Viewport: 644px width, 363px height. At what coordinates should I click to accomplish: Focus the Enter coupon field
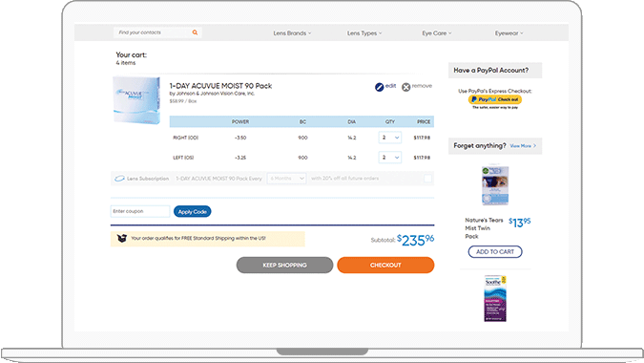(140, 211)
